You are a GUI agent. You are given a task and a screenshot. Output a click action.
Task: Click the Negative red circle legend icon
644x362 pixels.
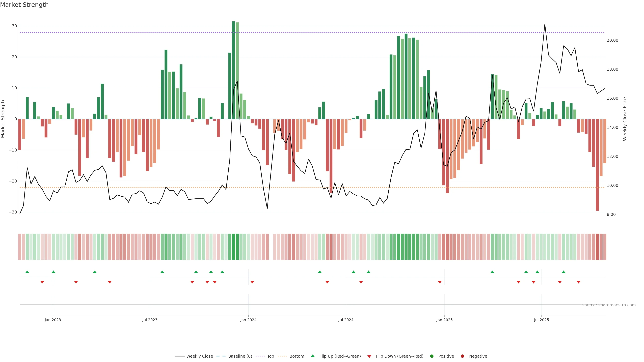(x=462, y=356)
